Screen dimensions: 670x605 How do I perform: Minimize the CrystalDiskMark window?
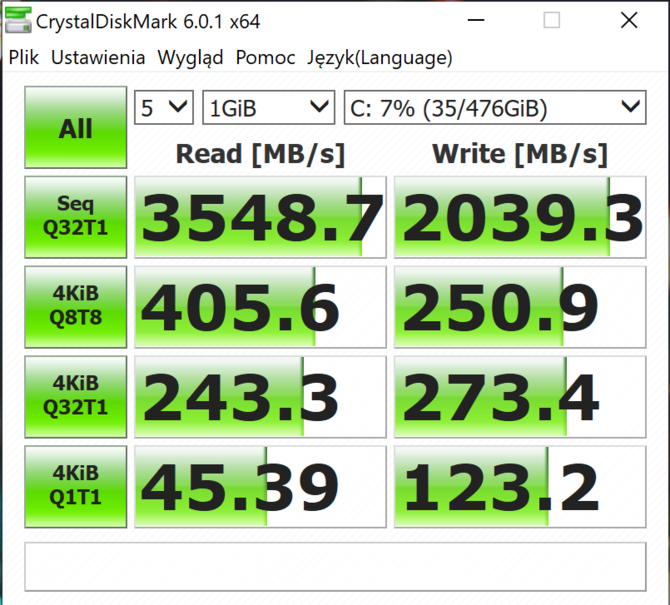coord(476,20)
